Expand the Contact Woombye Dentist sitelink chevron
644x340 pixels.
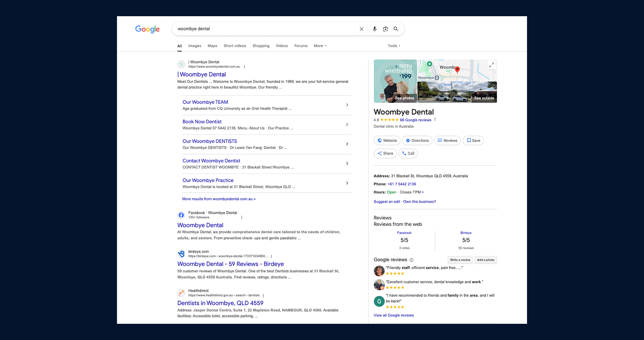(x=347, y=164)
